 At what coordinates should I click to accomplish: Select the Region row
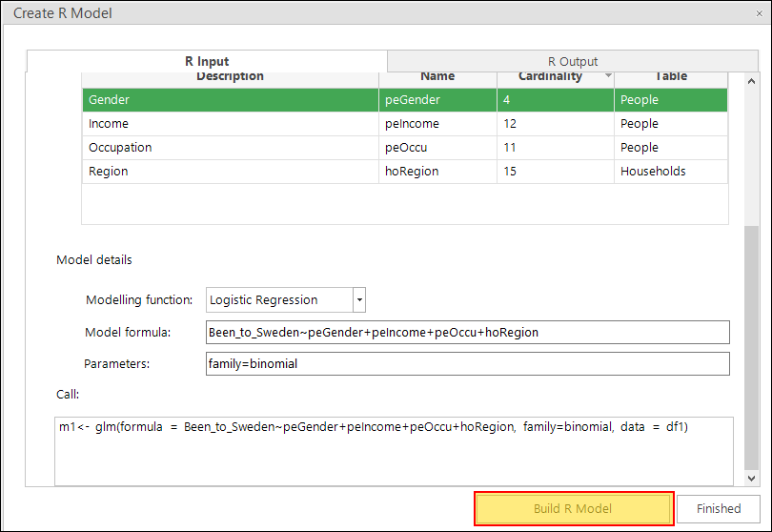(405, 172)
